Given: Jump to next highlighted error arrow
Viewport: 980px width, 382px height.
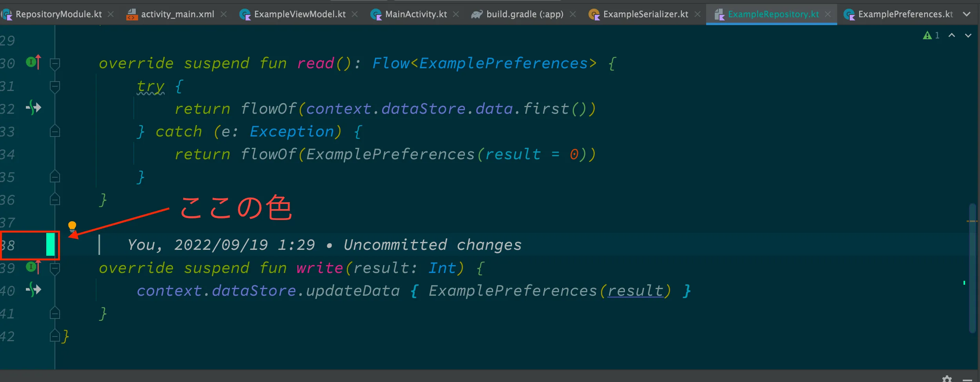Looking at the screenshot, I should click(968, 36).
